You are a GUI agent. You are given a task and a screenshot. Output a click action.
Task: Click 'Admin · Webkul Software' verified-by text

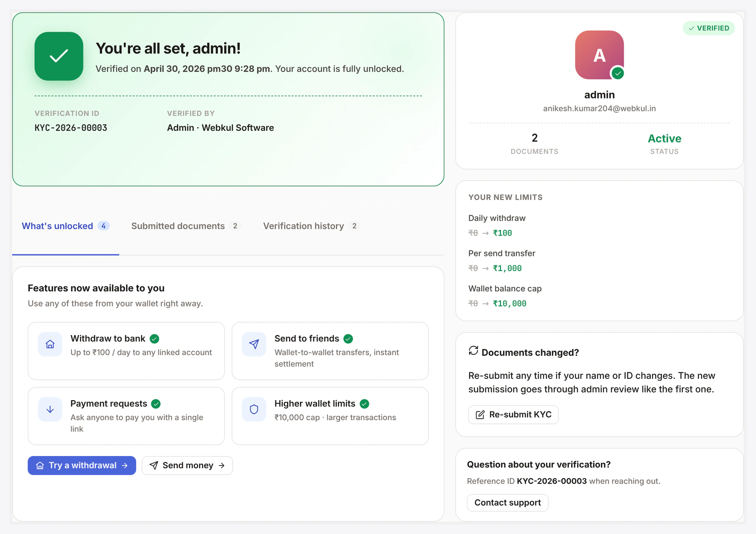(x=220, y=128)
